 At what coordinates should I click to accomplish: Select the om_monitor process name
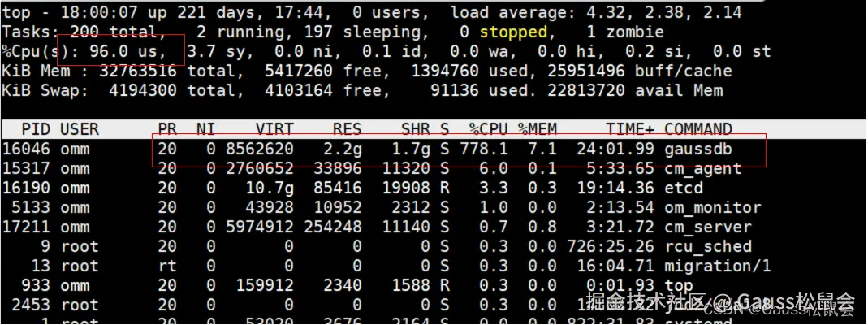pos(713,208)
